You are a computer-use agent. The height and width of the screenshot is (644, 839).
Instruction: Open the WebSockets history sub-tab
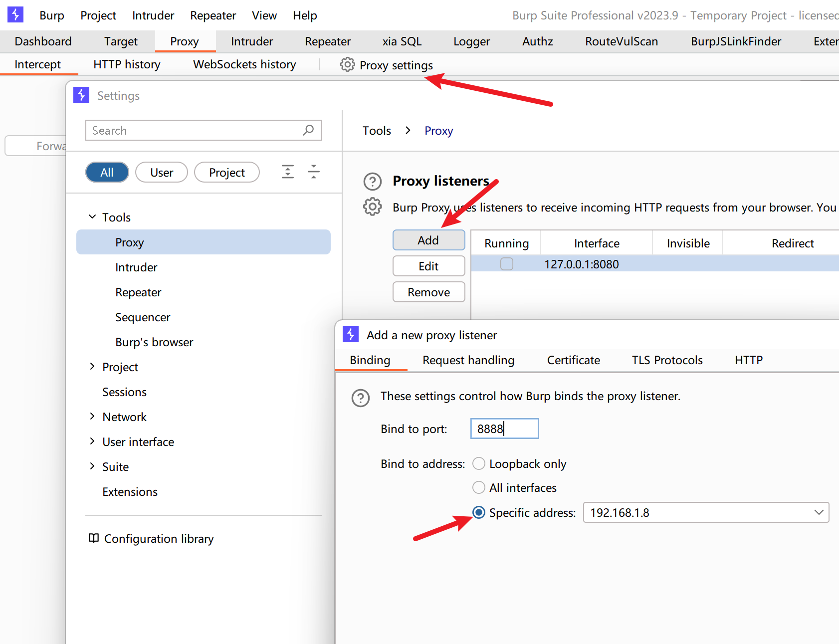point(244,64)
